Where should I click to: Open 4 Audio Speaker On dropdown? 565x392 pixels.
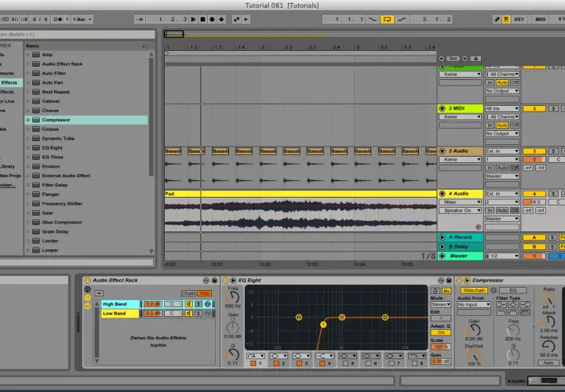pyautogui.click(x=460, y=211)
